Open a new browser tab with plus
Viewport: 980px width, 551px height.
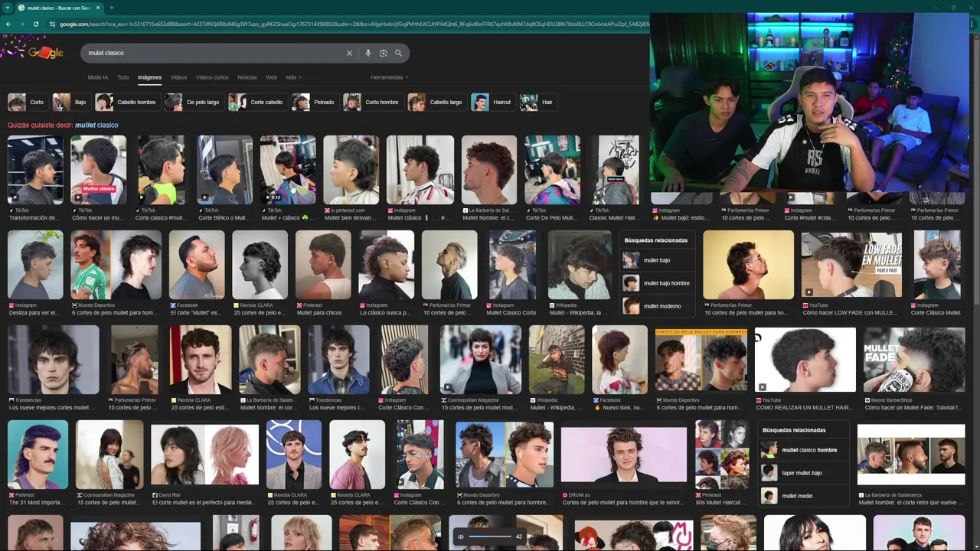[x=112, y=8]
